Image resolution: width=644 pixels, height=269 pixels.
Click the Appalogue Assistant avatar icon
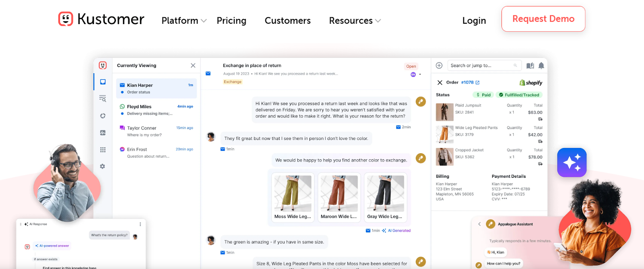tap(490, 224)
